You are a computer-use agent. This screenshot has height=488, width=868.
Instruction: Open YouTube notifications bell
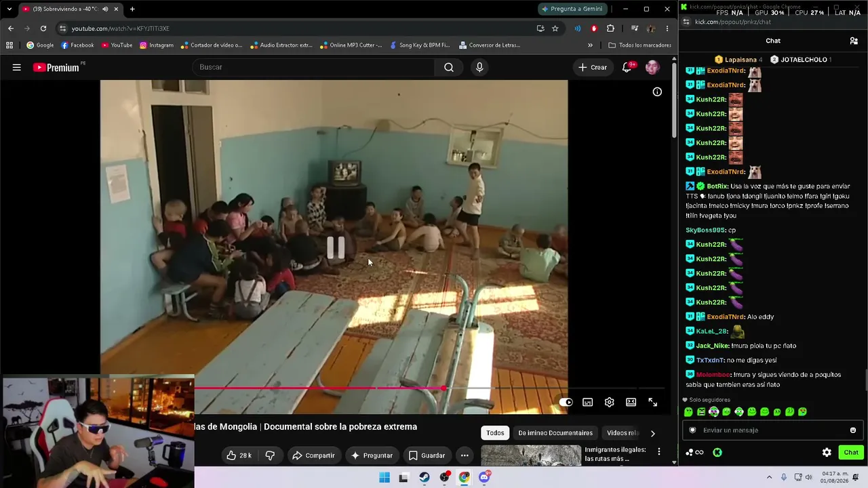pos(627,67)
